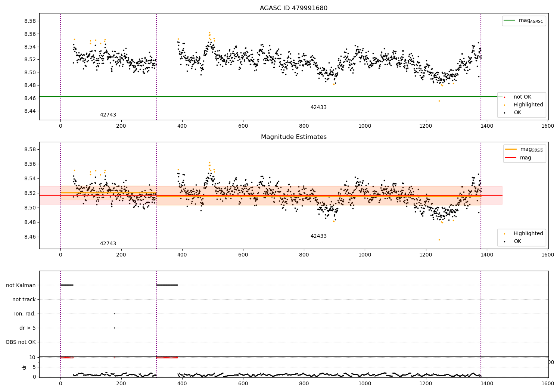The width and height of the screenshot is (560, 392).
Task: Click the 8.52 tick in Magnitude Estimates plot
Action: point(29,193)
